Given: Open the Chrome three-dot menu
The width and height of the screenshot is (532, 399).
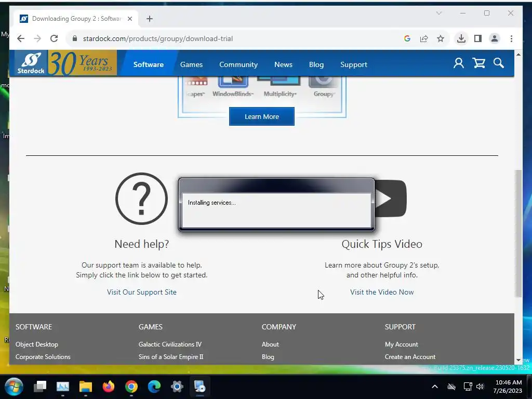Looking at the screenshot, I should [511, 38].
